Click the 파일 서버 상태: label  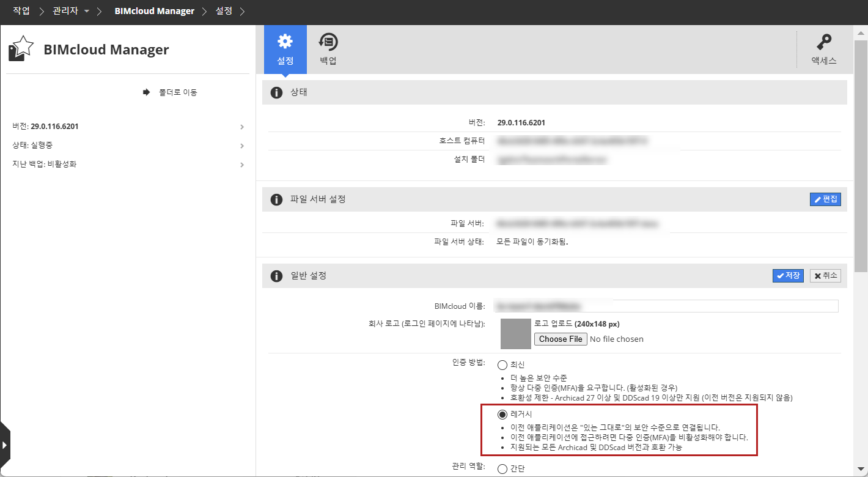click(459, 242)
